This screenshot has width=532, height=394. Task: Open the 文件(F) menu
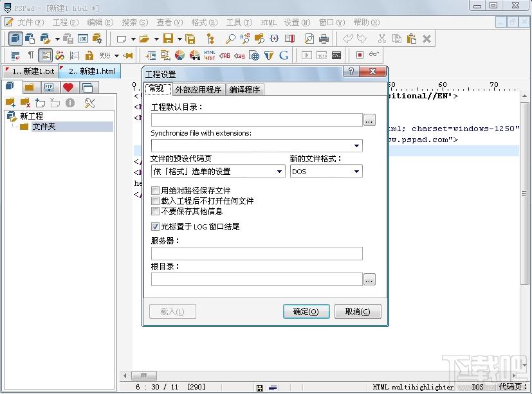tap(30, 22)
